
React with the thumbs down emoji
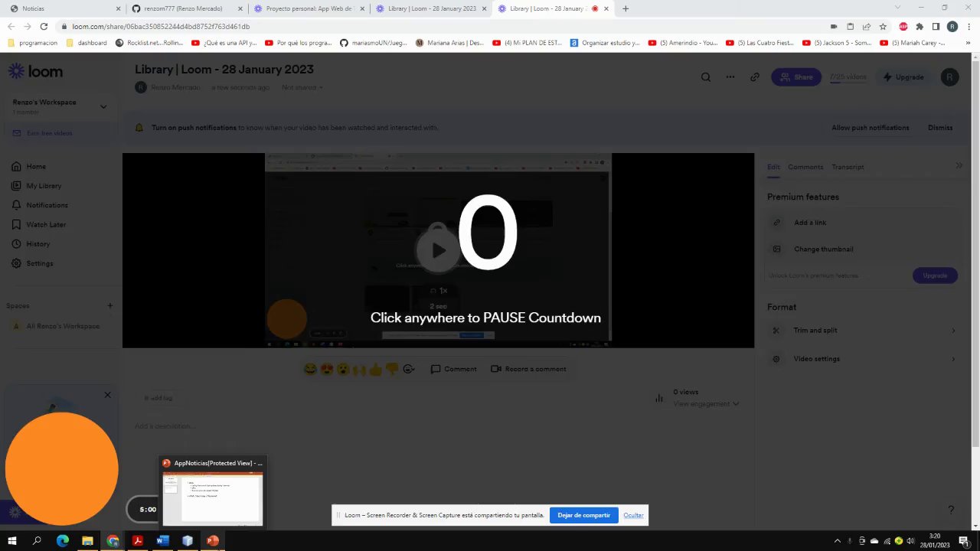click(392, 369)
